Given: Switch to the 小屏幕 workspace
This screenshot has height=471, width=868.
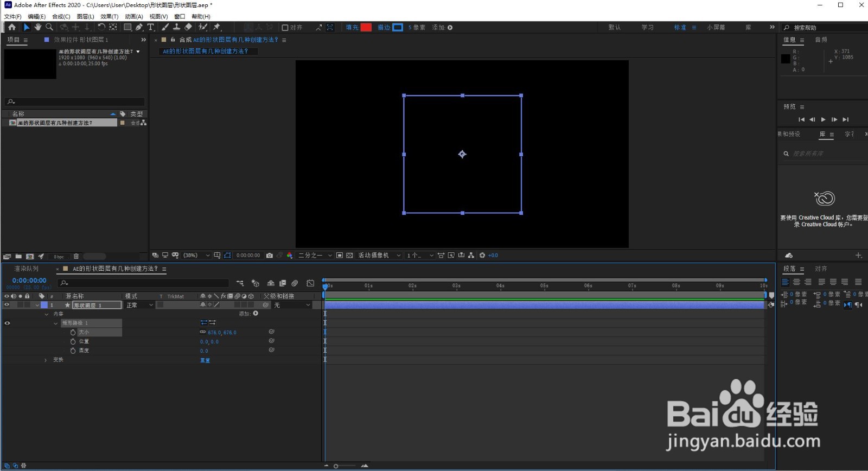Looking at the screenshot, I should pos(716,27).
